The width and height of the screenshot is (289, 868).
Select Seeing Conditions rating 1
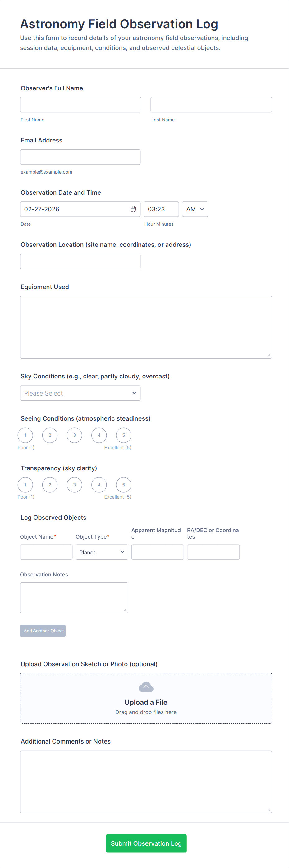click(x=25, y=435)
